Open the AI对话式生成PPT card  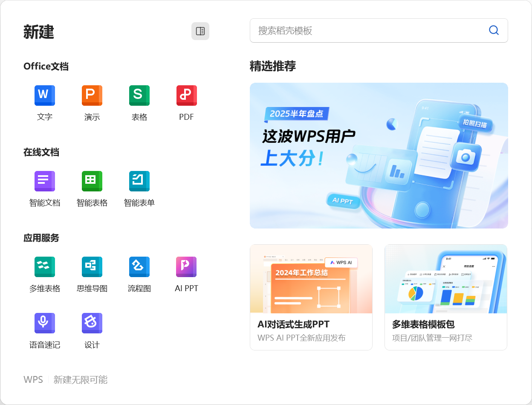[311, 297]
